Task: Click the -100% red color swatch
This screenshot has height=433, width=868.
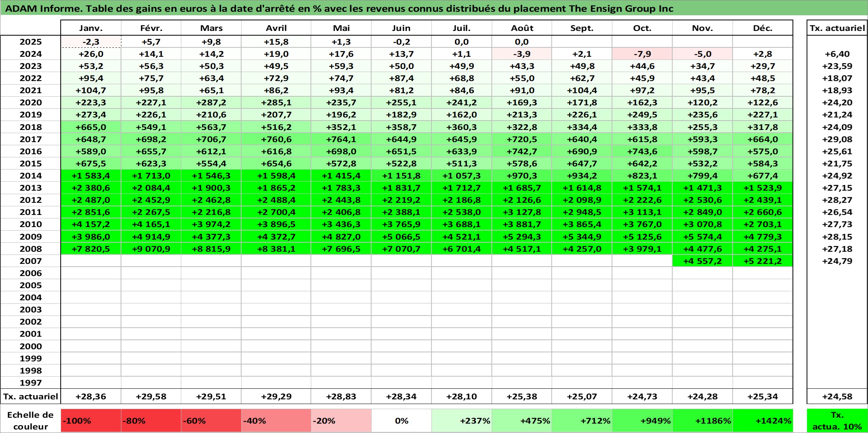Action: [91, 421]
